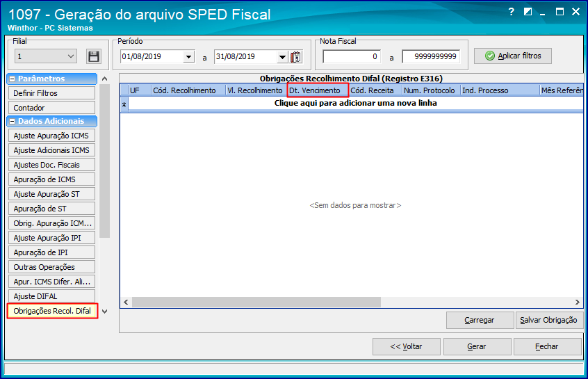The image size is (588, 379).
Task: Click the sidebar scroll down arrow
Action: point(105,312)
